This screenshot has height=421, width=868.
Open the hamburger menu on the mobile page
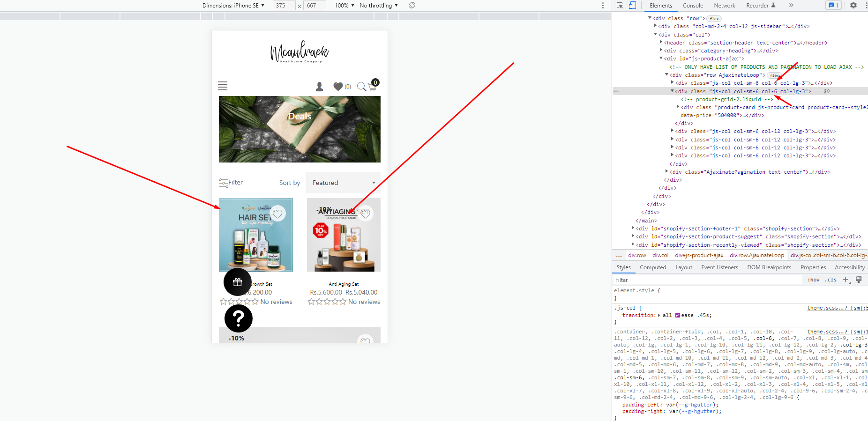pos(223,86)
